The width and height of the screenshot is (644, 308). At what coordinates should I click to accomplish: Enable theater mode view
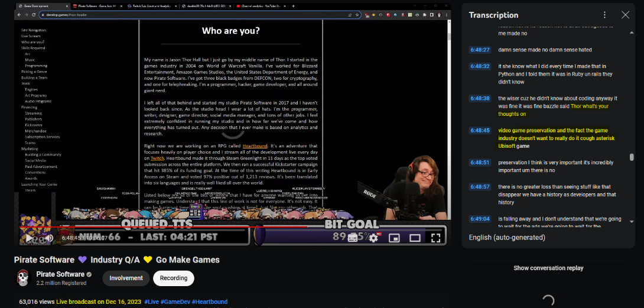point(415,238)
